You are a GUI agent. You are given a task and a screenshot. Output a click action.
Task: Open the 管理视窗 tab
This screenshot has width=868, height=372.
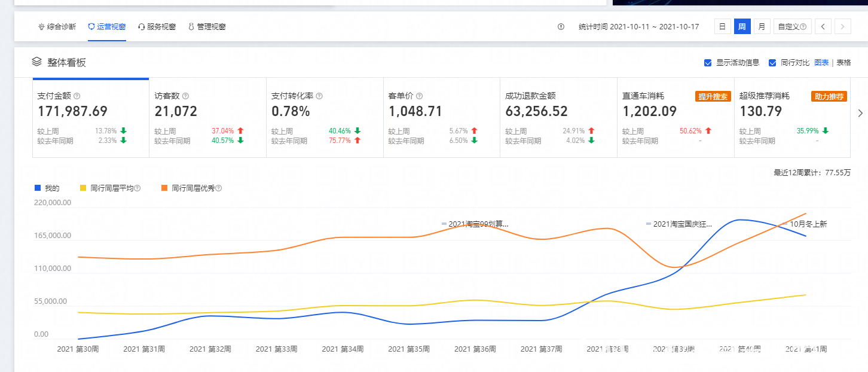(207, 27)
